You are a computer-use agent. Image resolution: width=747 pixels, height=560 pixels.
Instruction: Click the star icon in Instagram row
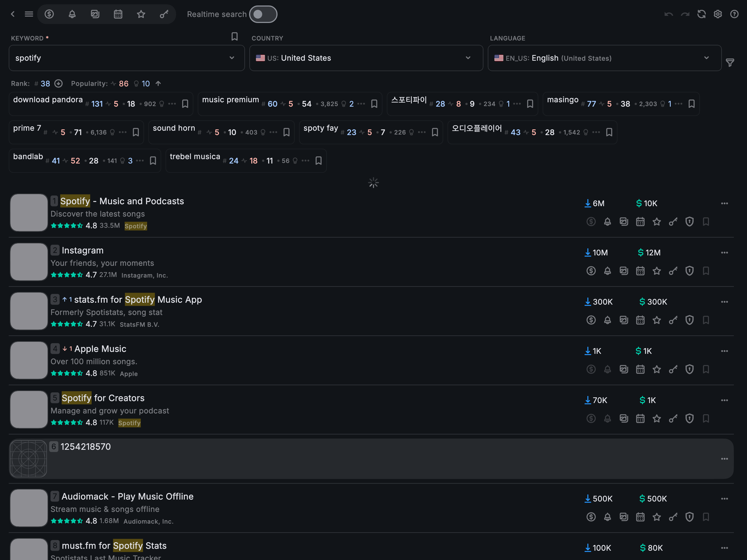coord(656,271)
